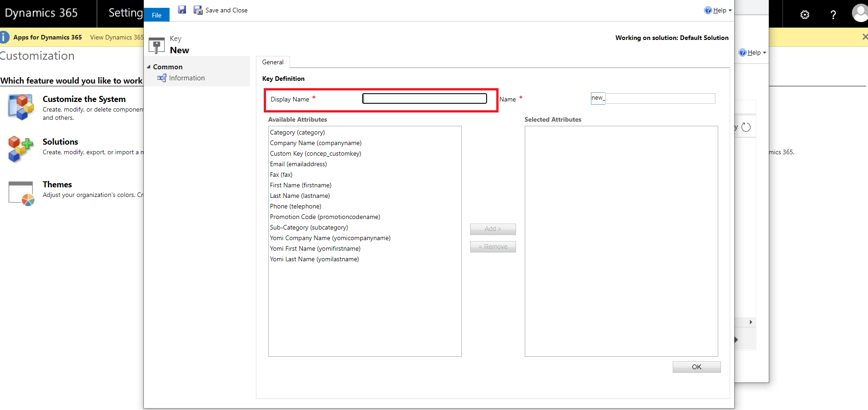Select Fax (fax) attribute
Image resolution: width=868 pixels, height=410 pixels.
pyautogui.click(x=281, y=174)
